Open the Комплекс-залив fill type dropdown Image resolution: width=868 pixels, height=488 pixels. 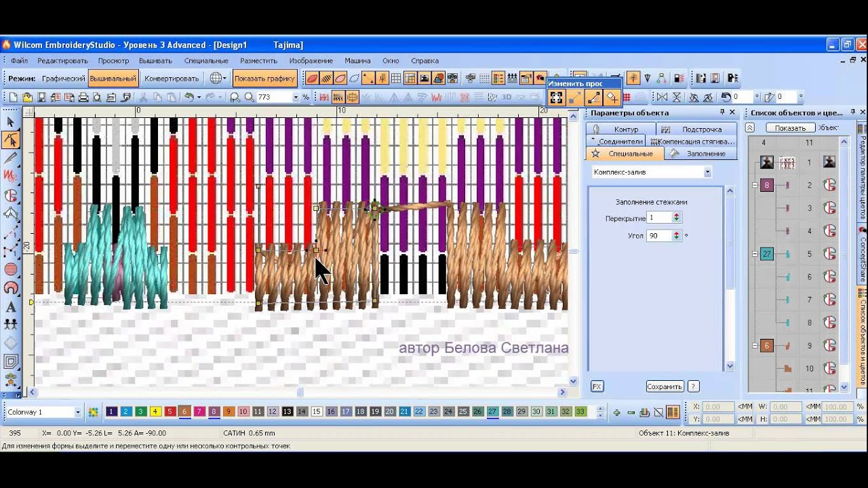707,172
